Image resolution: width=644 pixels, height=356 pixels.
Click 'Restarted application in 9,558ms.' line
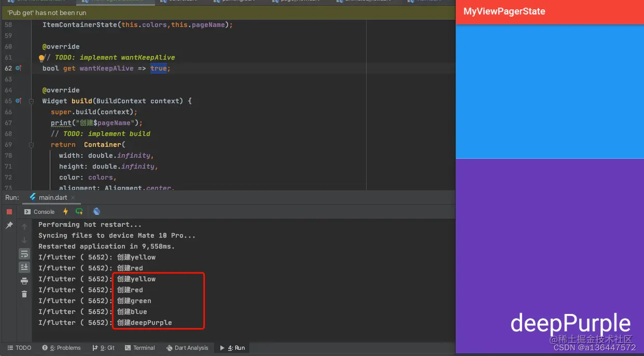107,247
